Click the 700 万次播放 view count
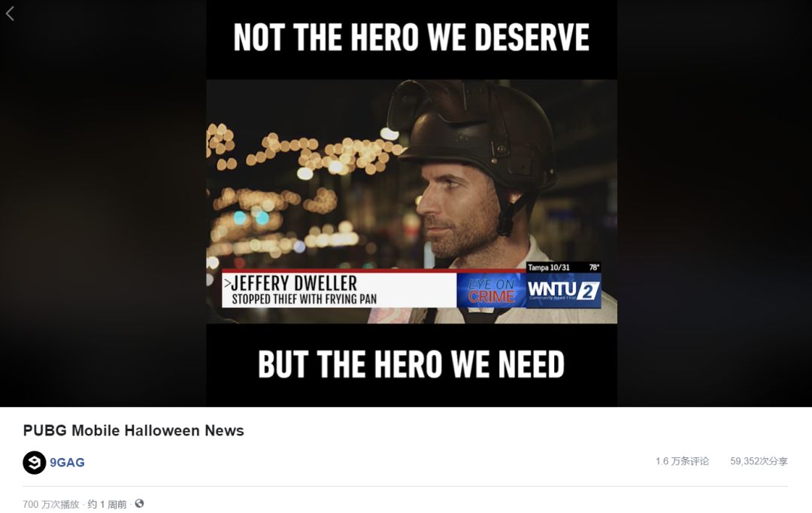Viewport: 812px width, 513px height. click(51, 504)
